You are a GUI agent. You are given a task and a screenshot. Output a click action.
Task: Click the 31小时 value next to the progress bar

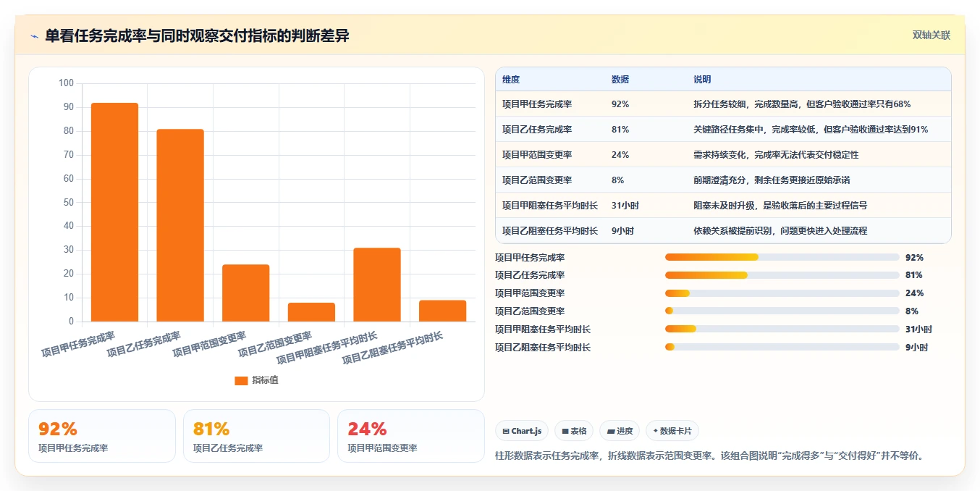point(918,330)
